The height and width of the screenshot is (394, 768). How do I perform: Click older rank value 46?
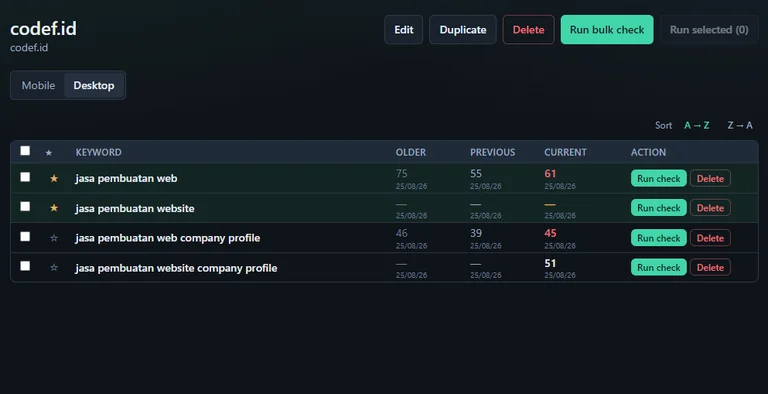(x=402, y=233)
